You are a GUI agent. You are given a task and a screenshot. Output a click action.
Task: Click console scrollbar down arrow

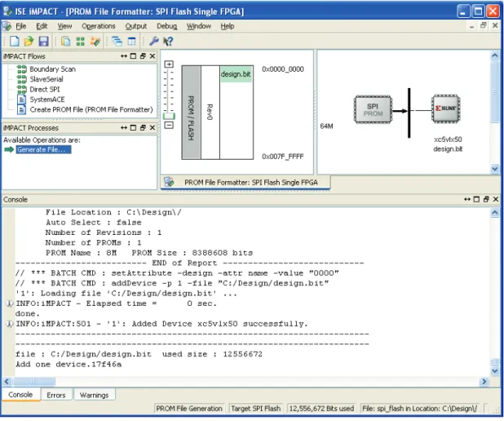(x=495, y=371)
